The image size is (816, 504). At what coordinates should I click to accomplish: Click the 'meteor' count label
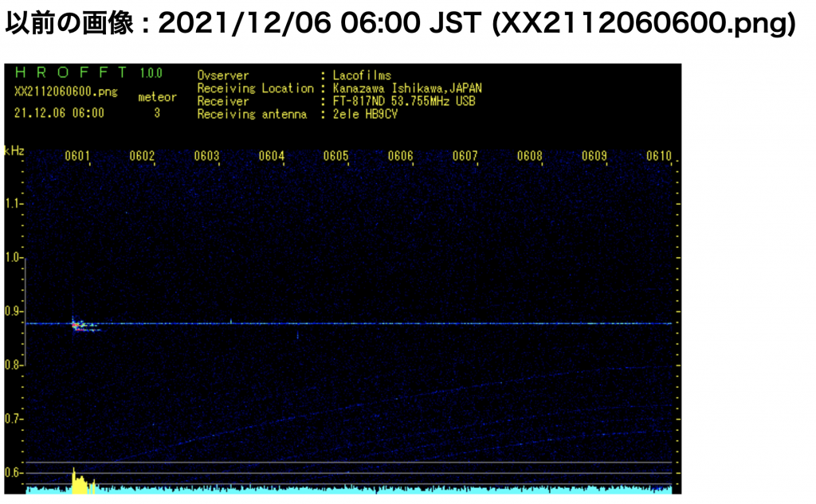(x=157, y=97)
